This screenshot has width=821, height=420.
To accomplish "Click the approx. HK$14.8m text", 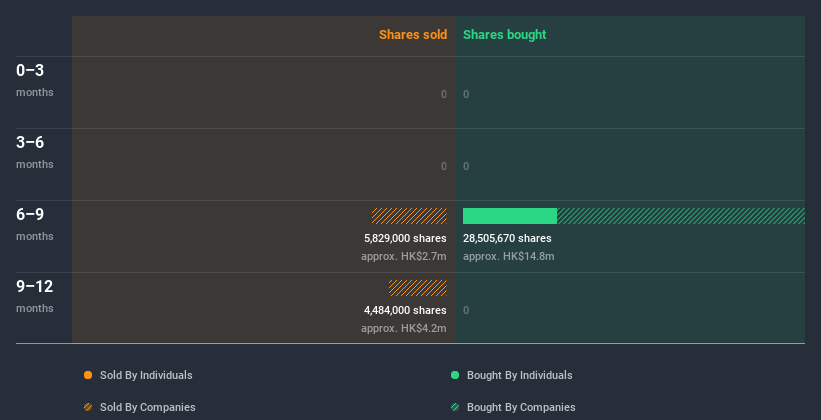I will [508, 256].
